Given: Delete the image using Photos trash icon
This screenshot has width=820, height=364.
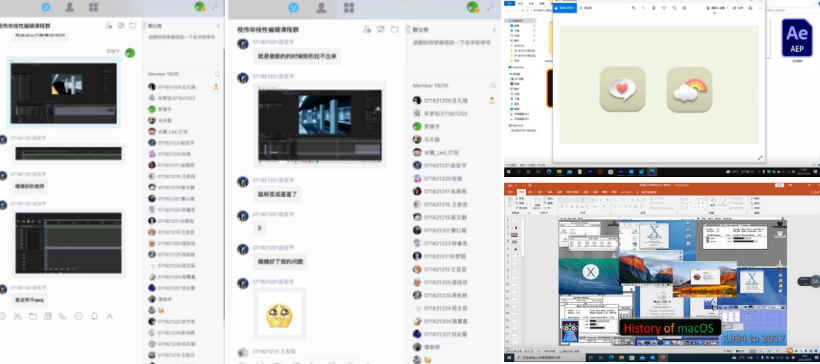Looking at the screenshot, I should [x=654, y=8].
